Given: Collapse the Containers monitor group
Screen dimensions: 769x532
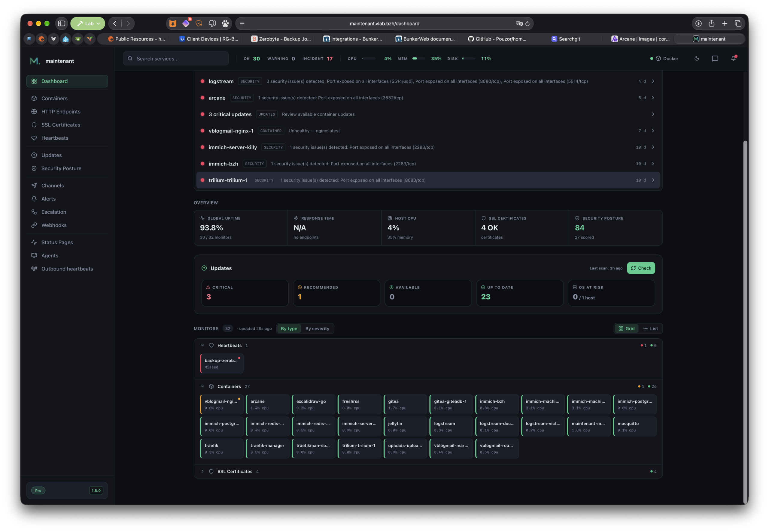Looking at the screenshot, I should tap(202, 386).
